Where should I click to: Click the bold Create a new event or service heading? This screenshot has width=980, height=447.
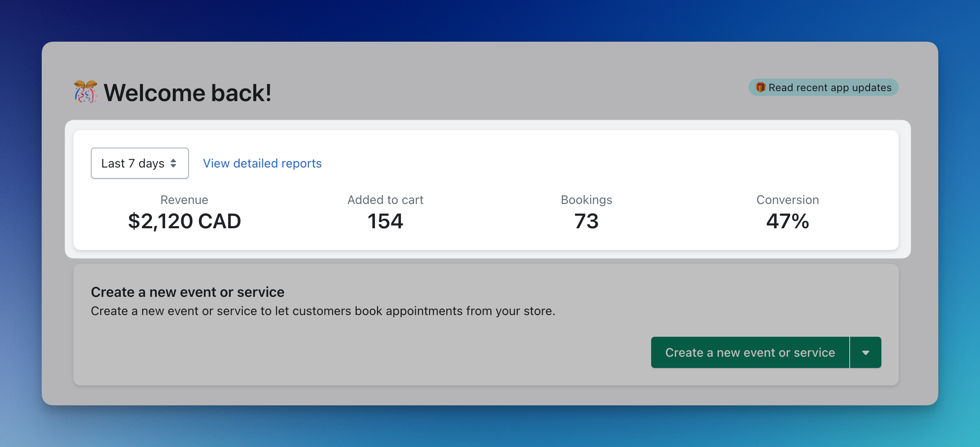click(188, 292)
